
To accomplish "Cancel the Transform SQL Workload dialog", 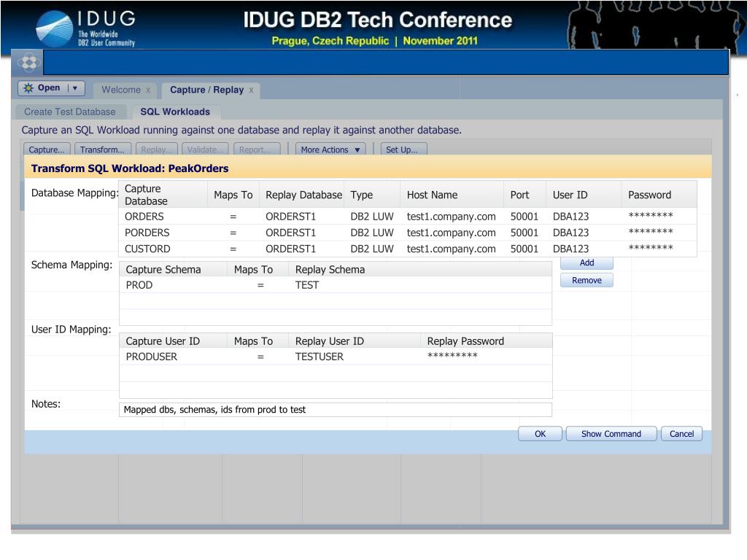I will (681, 434).
